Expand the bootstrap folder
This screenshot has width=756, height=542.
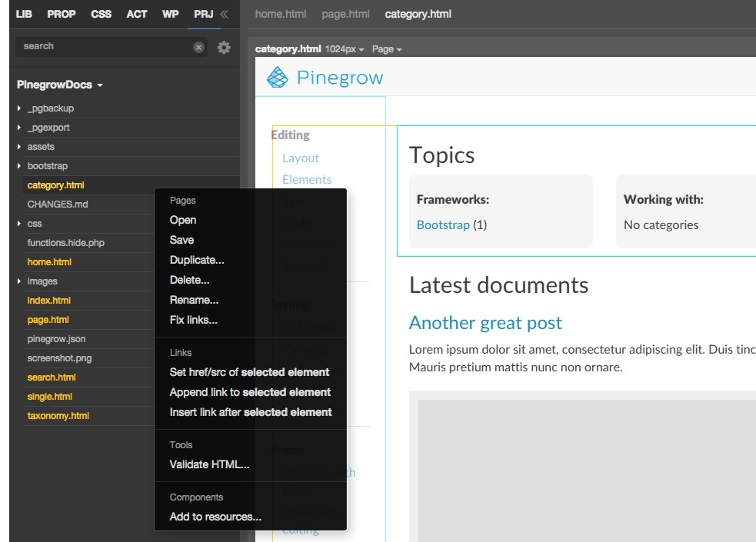(x=18, y=166)
